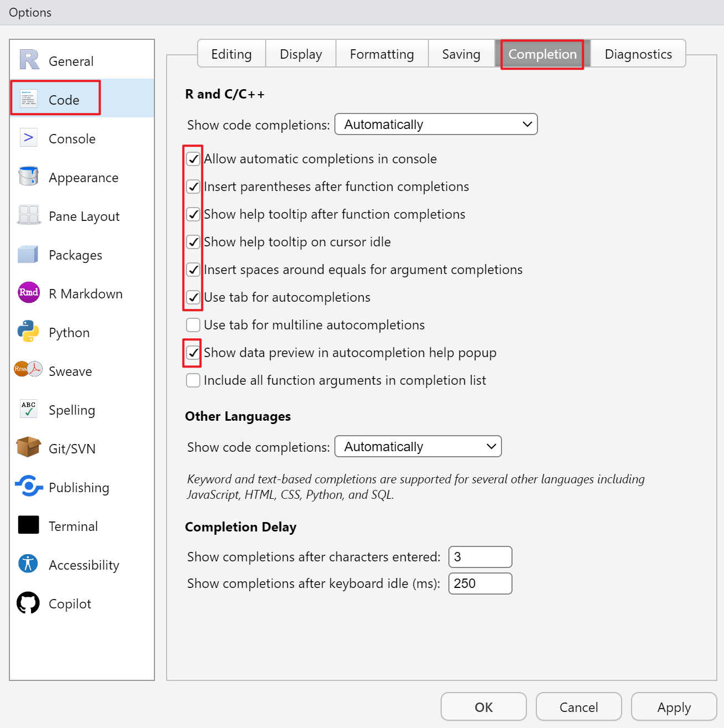Enable tab for multiline autocompletions
724x728 pixels.
click(x=193, y=325)
